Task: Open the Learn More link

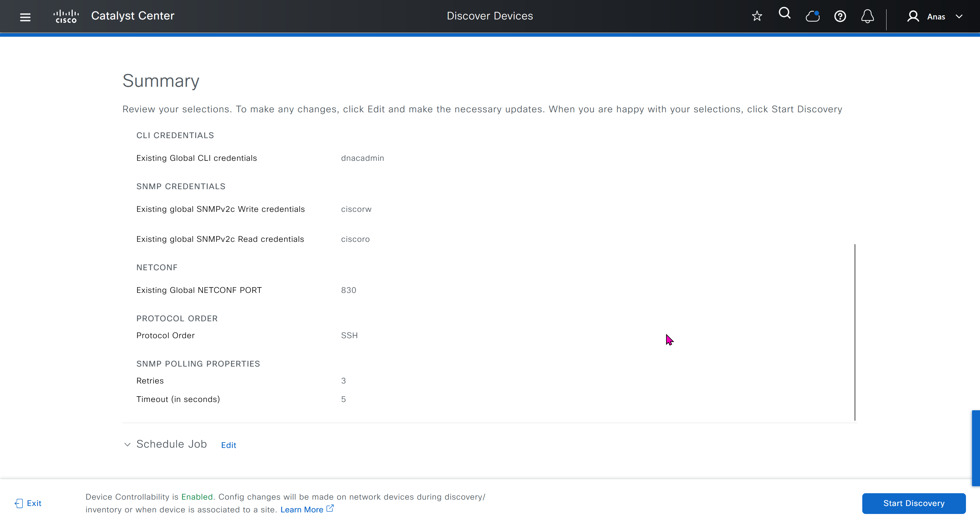Action: click(302, 510)
